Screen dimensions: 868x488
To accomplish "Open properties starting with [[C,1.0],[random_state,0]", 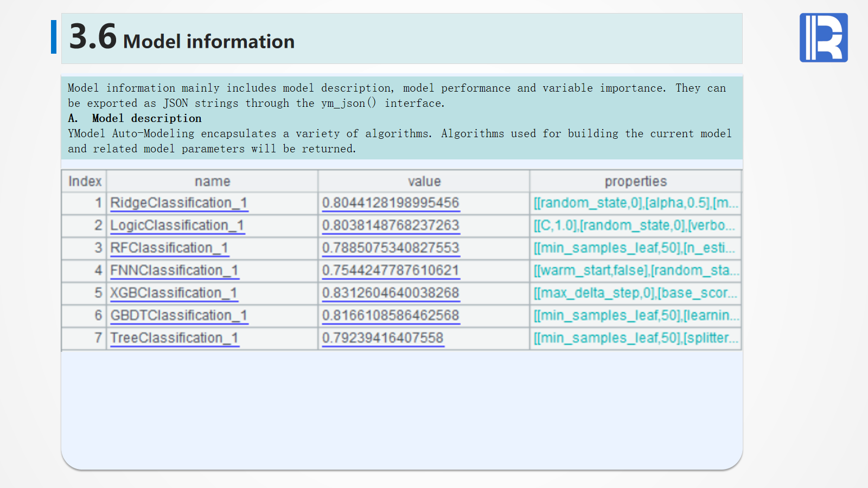I will tap(634, 226).
